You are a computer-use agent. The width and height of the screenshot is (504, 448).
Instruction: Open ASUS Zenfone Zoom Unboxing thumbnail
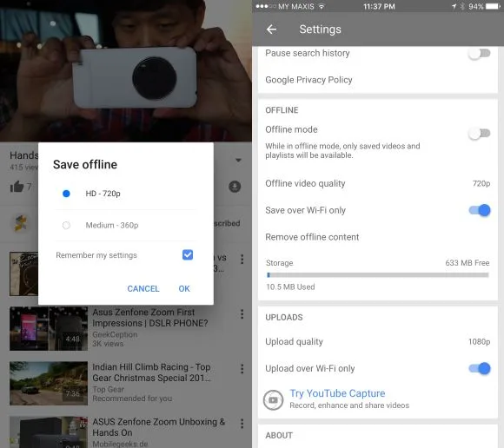pos(49,432)
